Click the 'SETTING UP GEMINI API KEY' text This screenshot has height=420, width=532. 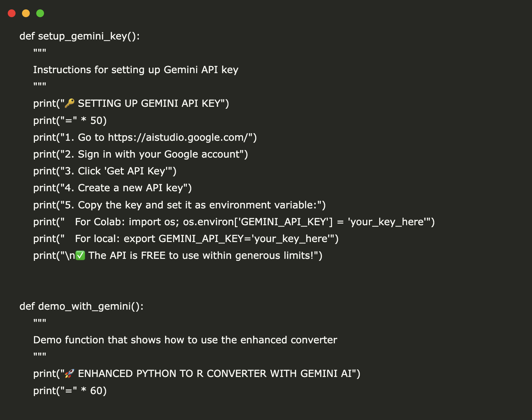[149, 104]
